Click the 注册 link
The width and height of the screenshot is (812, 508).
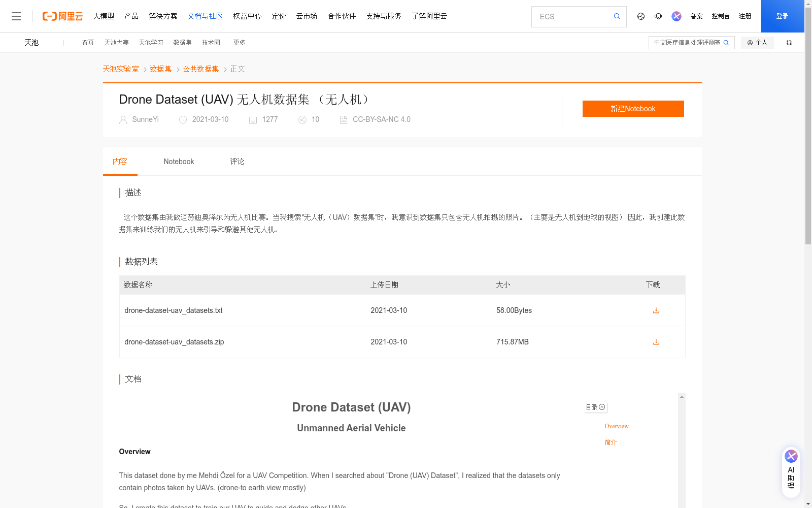click(x=745, y=16)
